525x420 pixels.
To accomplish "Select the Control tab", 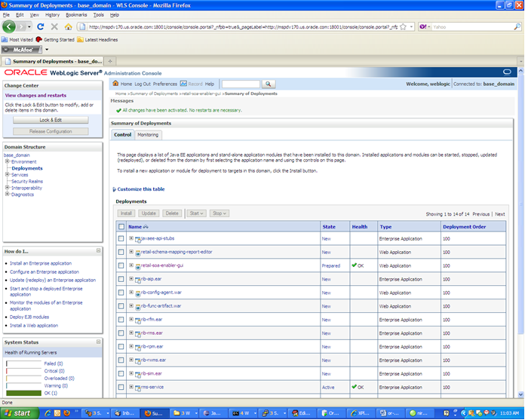I will [122, 134].
